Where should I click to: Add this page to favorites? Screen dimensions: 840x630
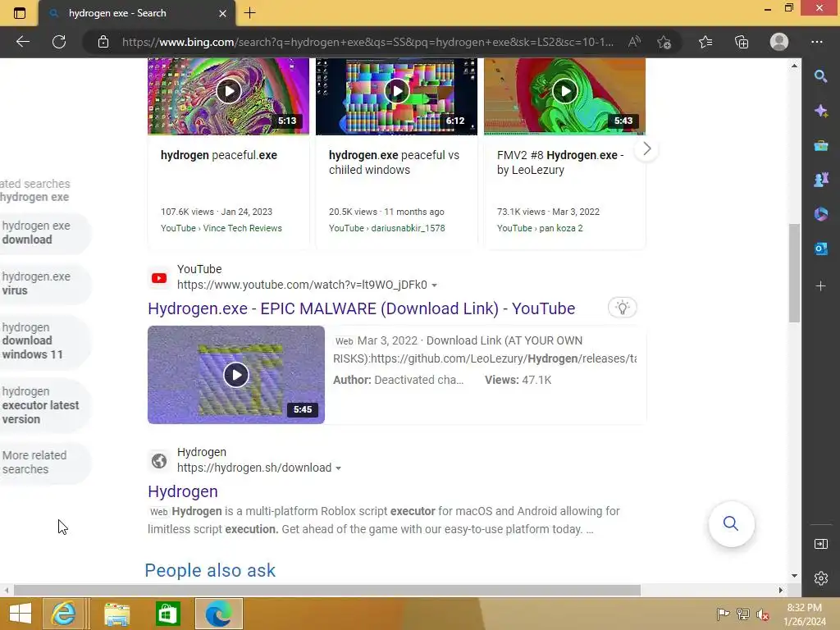[664, 42]
